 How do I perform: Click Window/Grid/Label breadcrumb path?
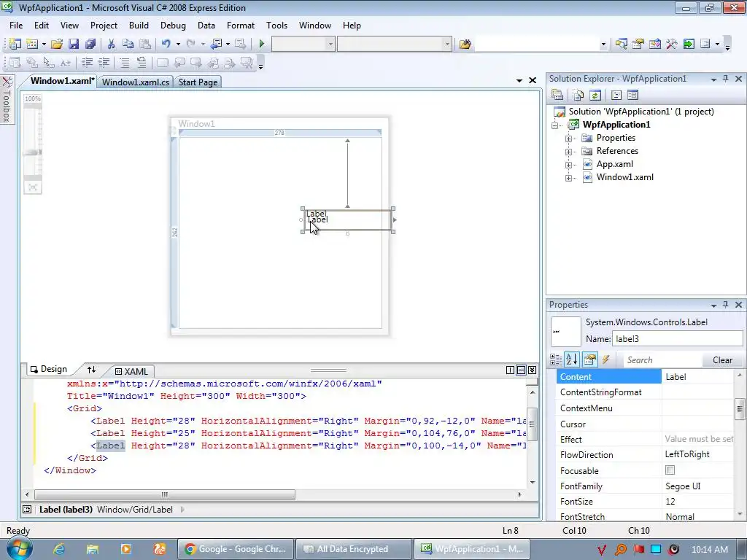click(135, 510)
